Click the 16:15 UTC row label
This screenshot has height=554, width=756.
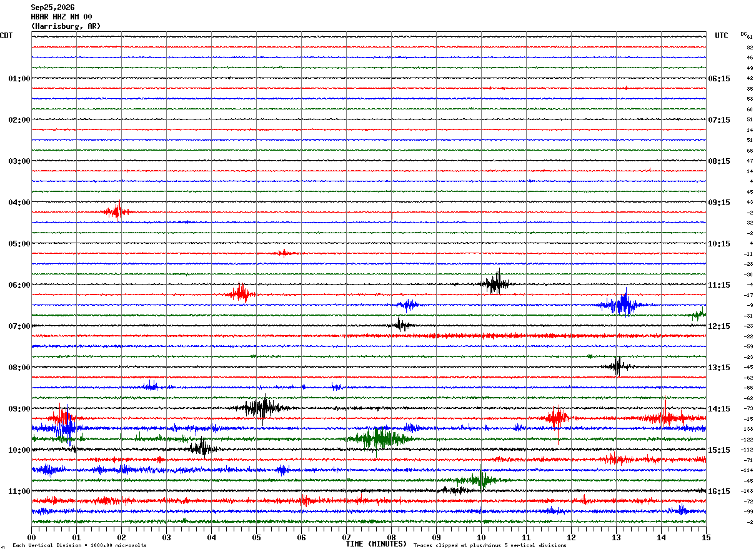tap(719, 491)
